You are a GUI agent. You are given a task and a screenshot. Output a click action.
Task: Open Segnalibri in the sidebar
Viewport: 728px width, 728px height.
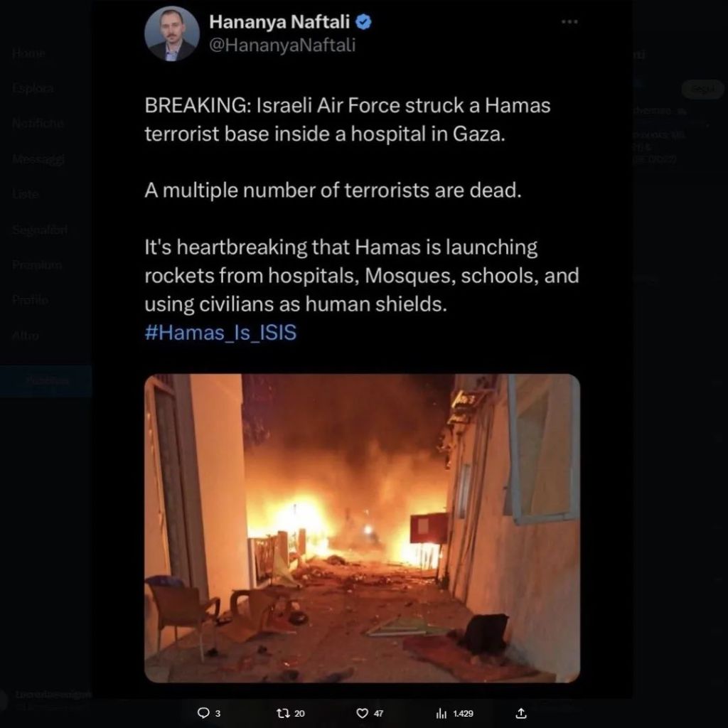point(40,230)
